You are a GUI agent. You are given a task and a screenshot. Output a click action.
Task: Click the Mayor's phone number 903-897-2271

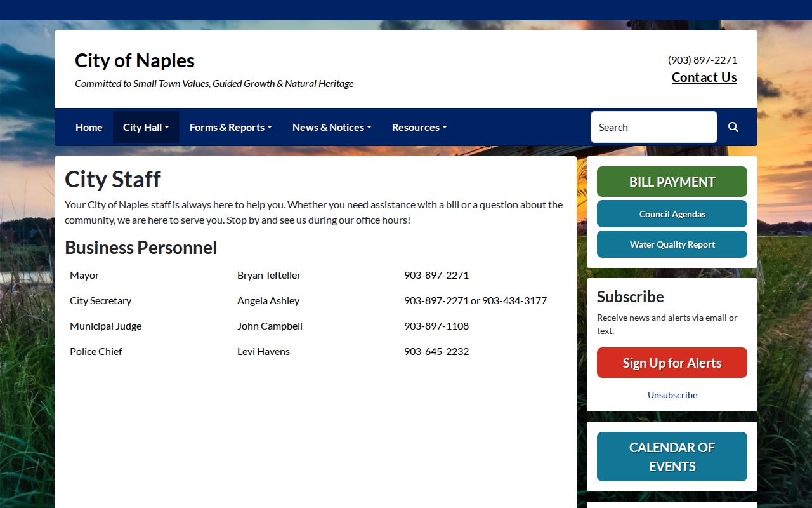coord(436,275)
